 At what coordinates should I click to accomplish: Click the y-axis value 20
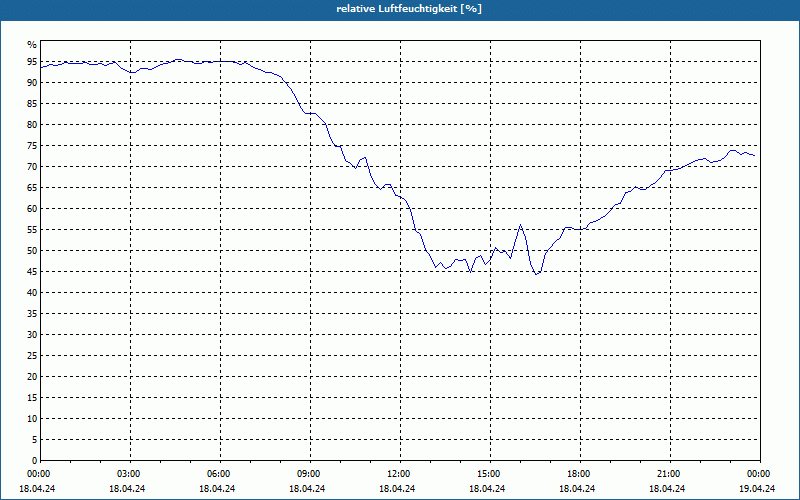coord(32,377)
